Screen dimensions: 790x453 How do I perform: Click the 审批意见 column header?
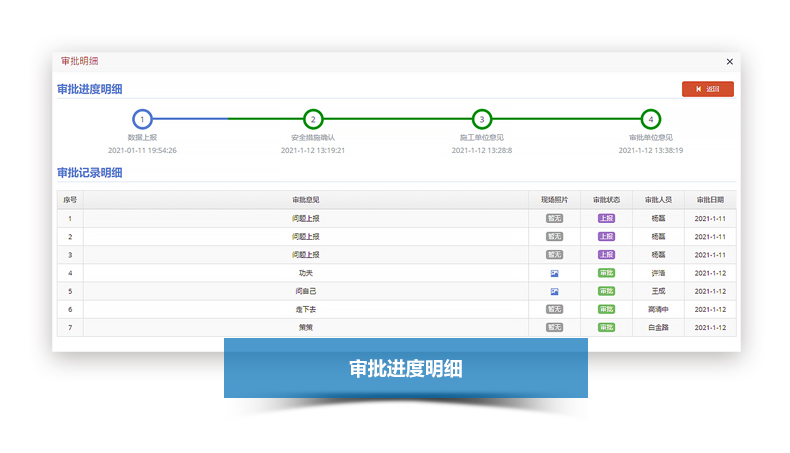[x=305, y=200]
